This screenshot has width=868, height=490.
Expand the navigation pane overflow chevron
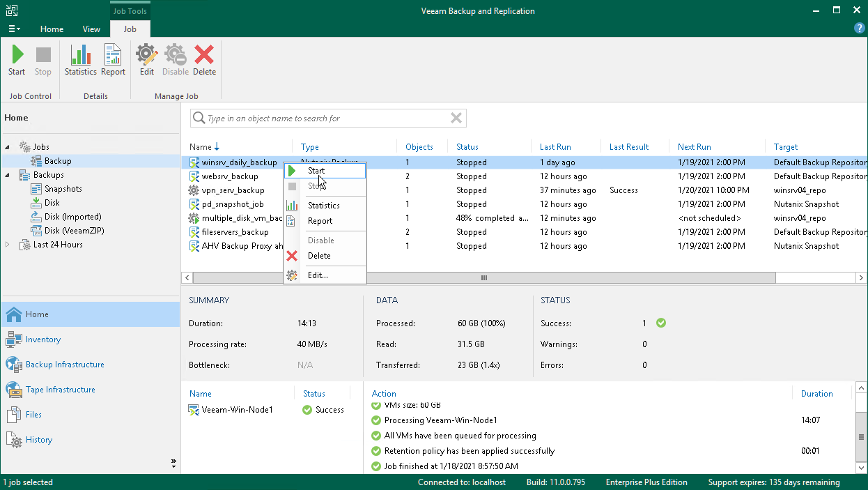(173, 463)
